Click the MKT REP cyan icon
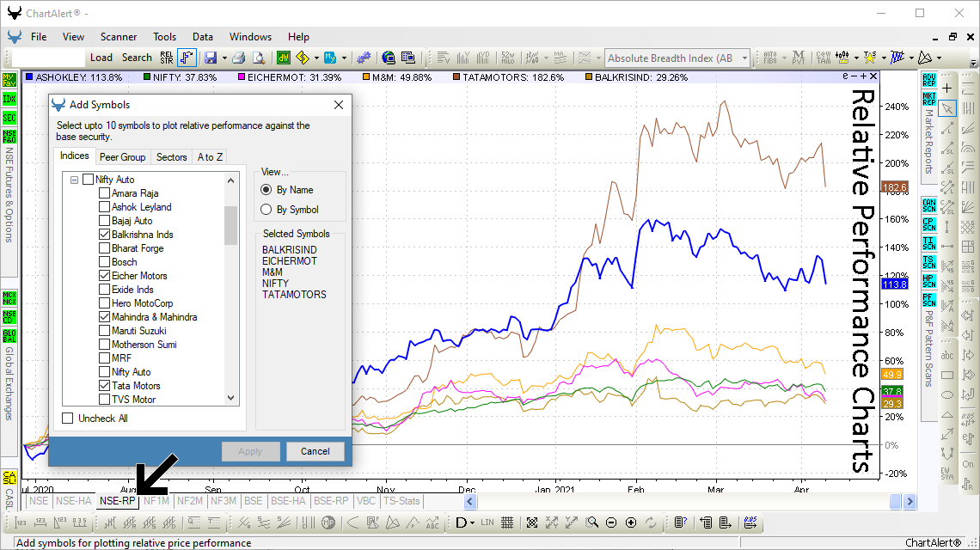This screenshot has width=980, height=550. [928, 99]
